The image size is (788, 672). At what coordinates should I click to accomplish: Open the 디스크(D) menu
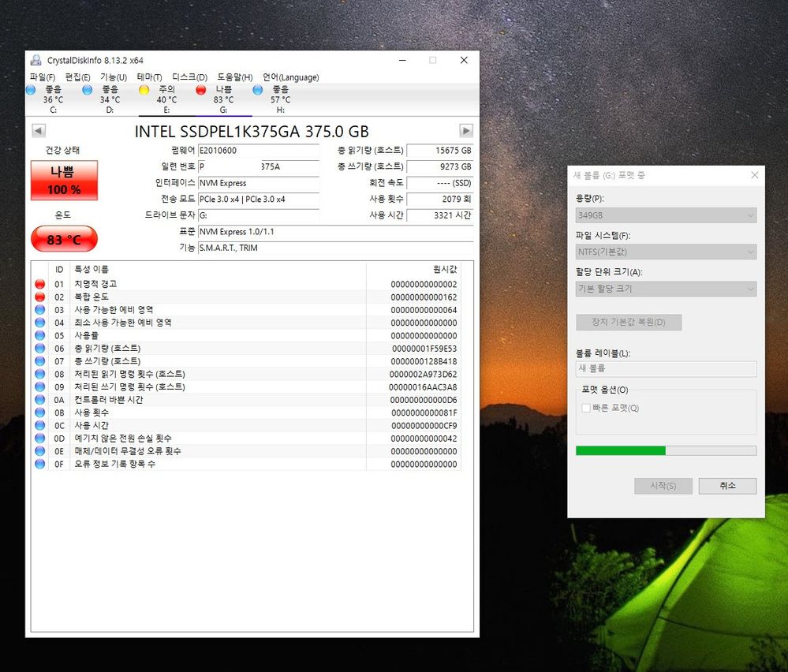tap(189, 77)
